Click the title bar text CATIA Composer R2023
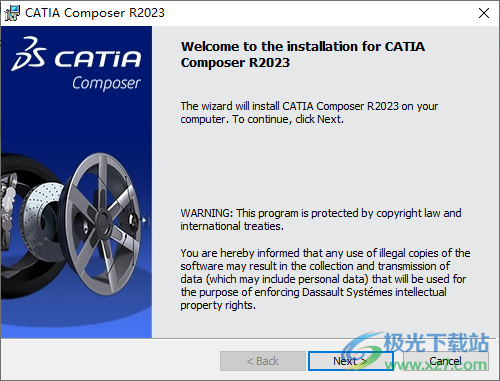 95,13
